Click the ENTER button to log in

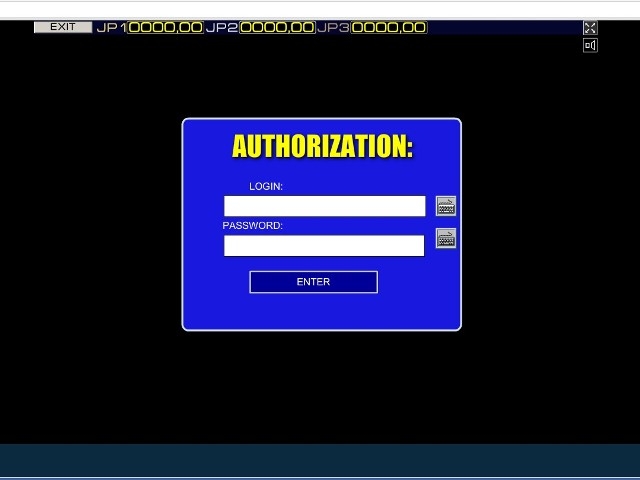[313, 282]
